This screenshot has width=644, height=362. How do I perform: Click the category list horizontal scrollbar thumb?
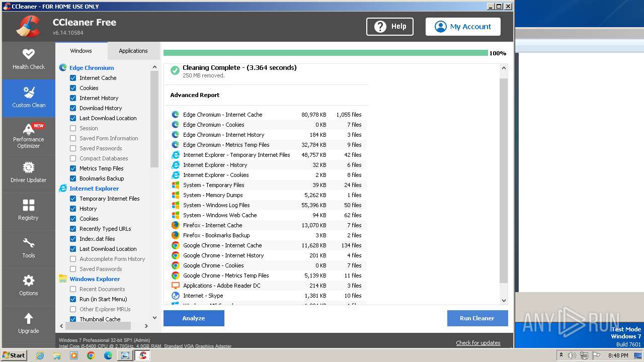[x=98, y=326]
